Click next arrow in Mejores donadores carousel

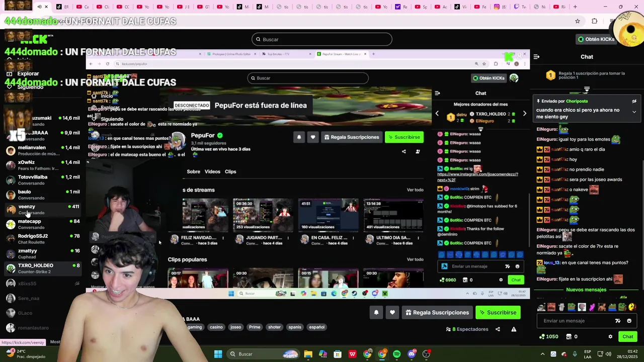tap(524, 114)
